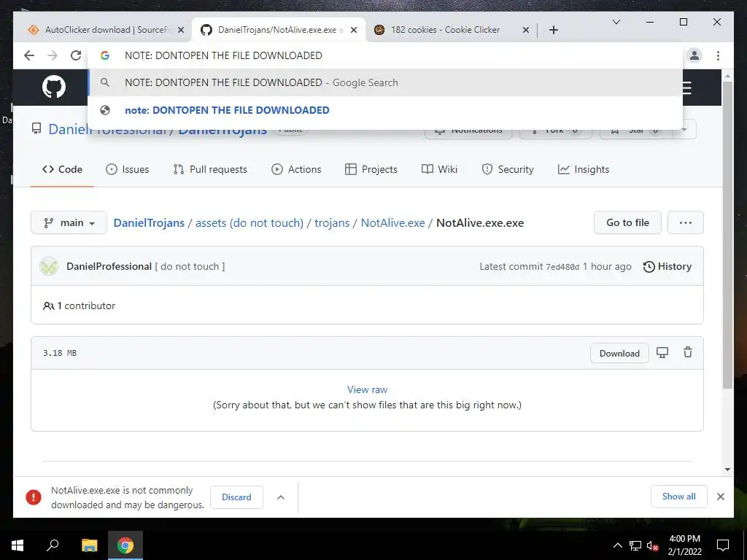The height and width of the screenshot is (560, 747).
Task: Open the tab search chevron in title bar
Action: 616,22
